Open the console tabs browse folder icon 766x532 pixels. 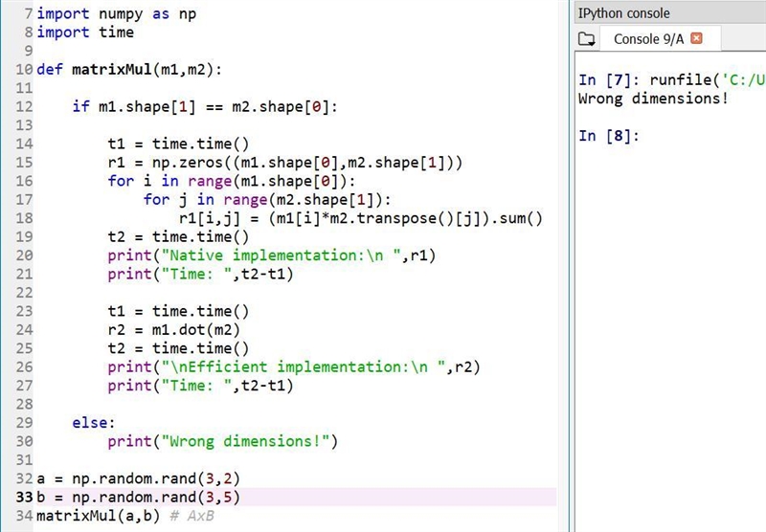coord(586,39)
